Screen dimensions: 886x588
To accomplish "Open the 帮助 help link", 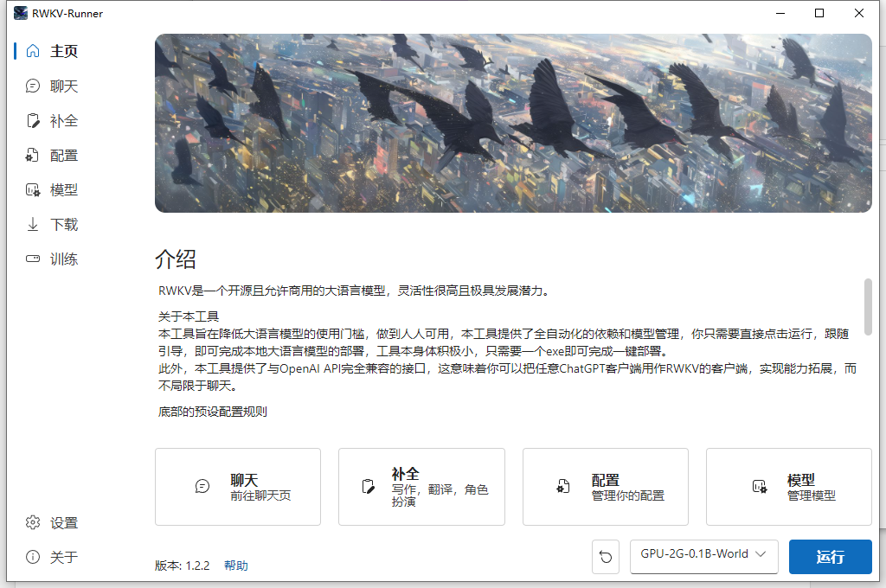I will (x=235, y=566).
